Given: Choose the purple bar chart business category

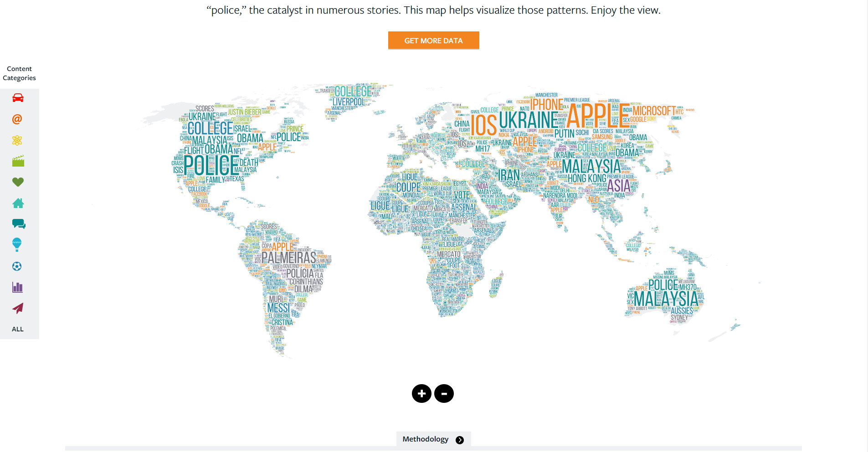Looking at the screenshot, I should 17,287.
